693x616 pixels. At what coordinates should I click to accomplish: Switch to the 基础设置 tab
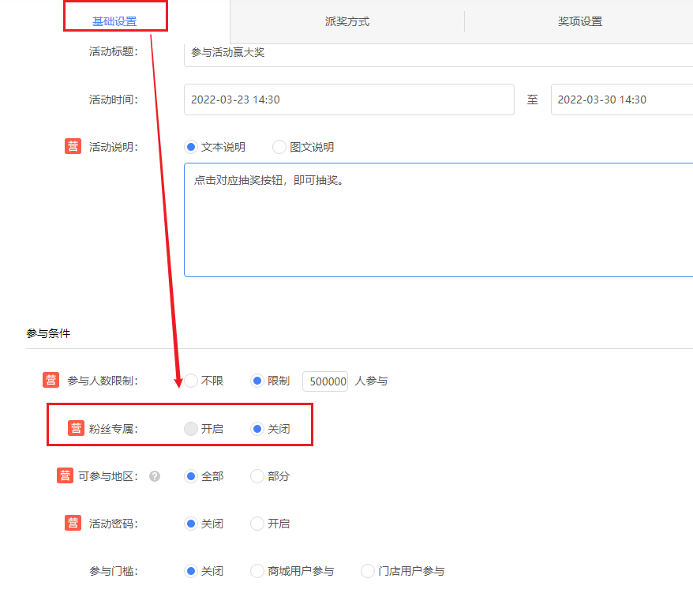click(114, 21)
